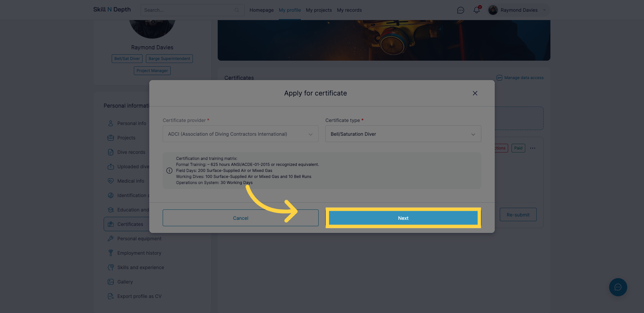Open Gallery section
The height and width of the screenshot is (313, 644).
click(125, 282)
